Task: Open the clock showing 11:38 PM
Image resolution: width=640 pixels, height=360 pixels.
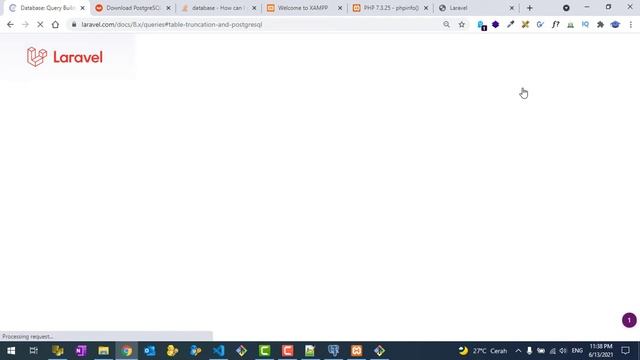Action: [x=600, y=351]
